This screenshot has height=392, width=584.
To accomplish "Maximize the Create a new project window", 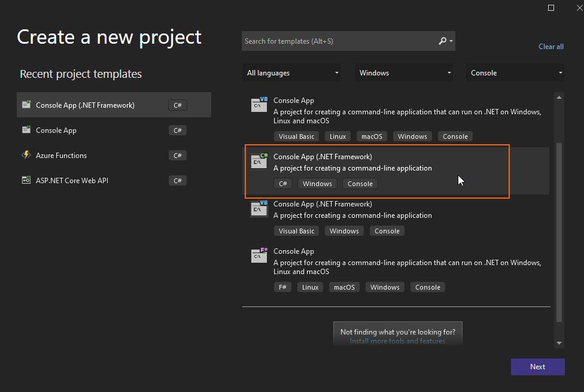I will 551,8.
